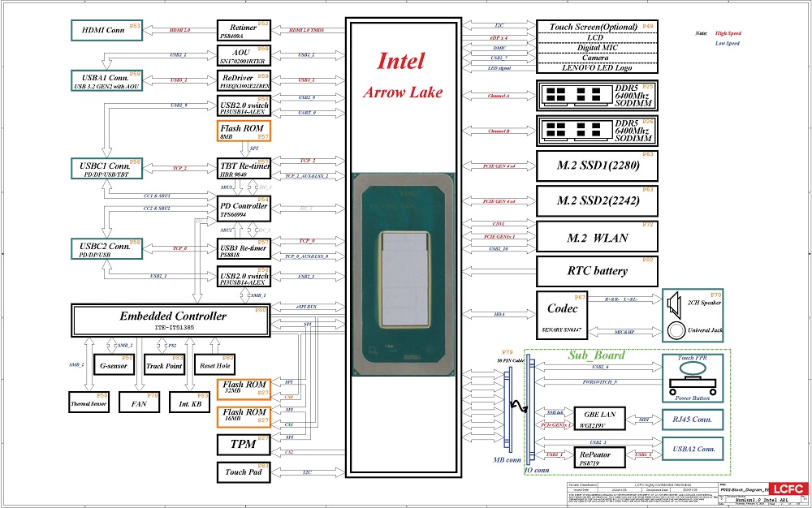Select the M.2 SSD2(2242) block
The height and width of the screenshot is (508, 812).
coord(597,201)
